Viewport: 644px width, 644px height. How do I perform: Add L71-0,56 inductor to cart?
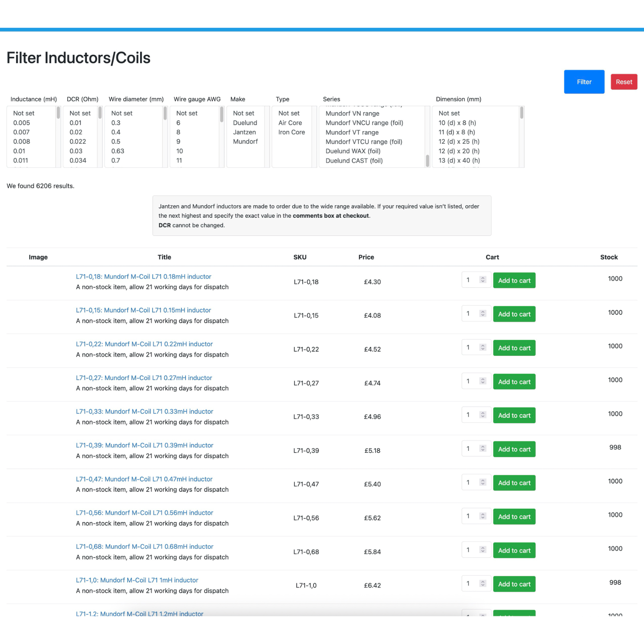(514, 516)
